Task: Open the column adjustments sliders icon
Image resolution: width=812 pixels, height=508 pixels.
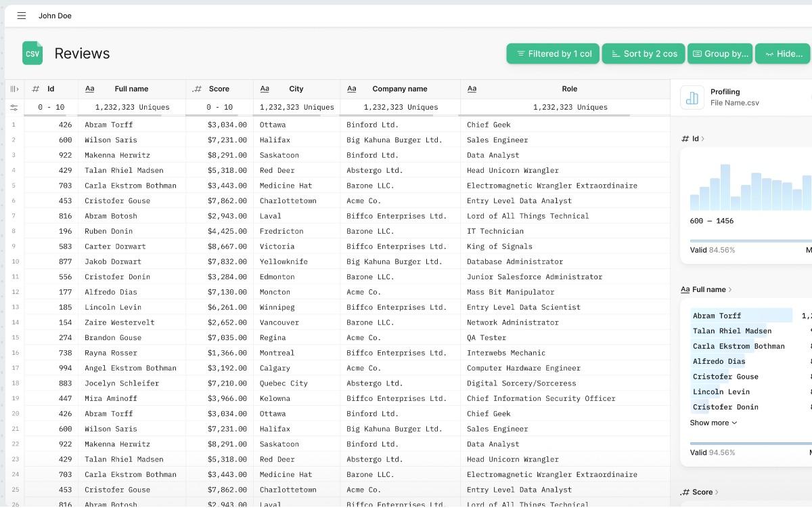Action: 14,107
